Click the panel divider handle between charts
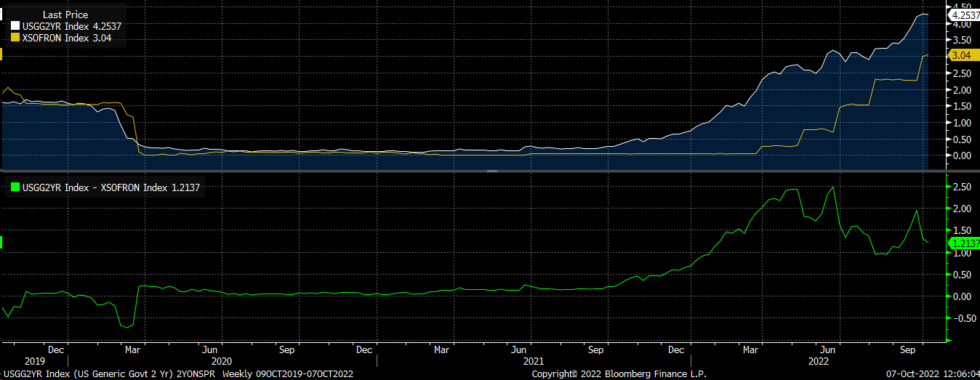 [x=491, y=171]
